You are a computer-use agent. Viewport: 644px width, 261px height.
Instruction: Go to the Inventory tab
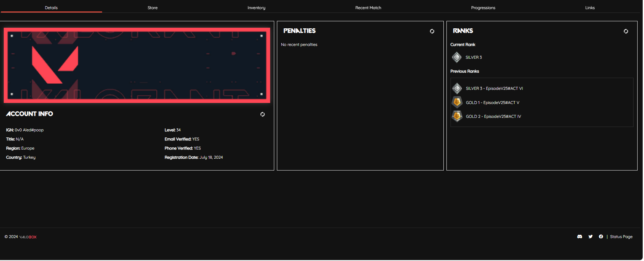click(256, 8)
